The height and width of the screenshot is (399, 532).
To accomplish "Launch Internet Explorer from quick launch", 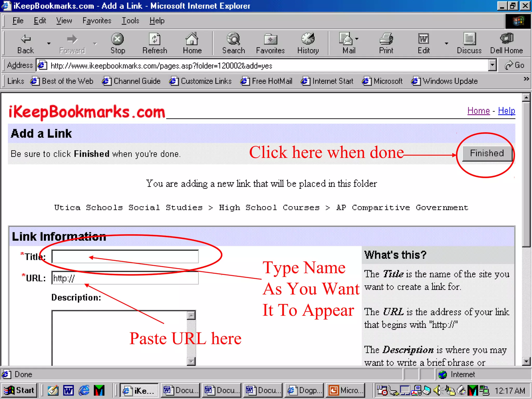I will pyautogui.click(x=84, y=390).
